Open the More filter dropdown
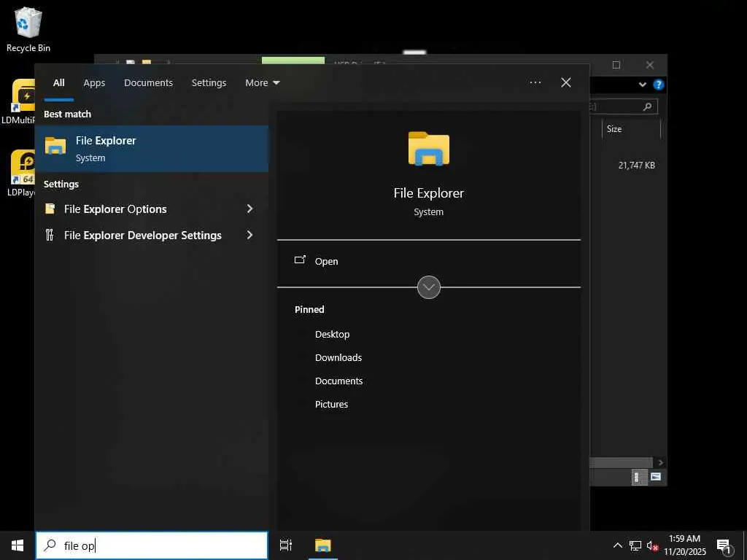This screenshot has height=560, width=747. [262, 83]
